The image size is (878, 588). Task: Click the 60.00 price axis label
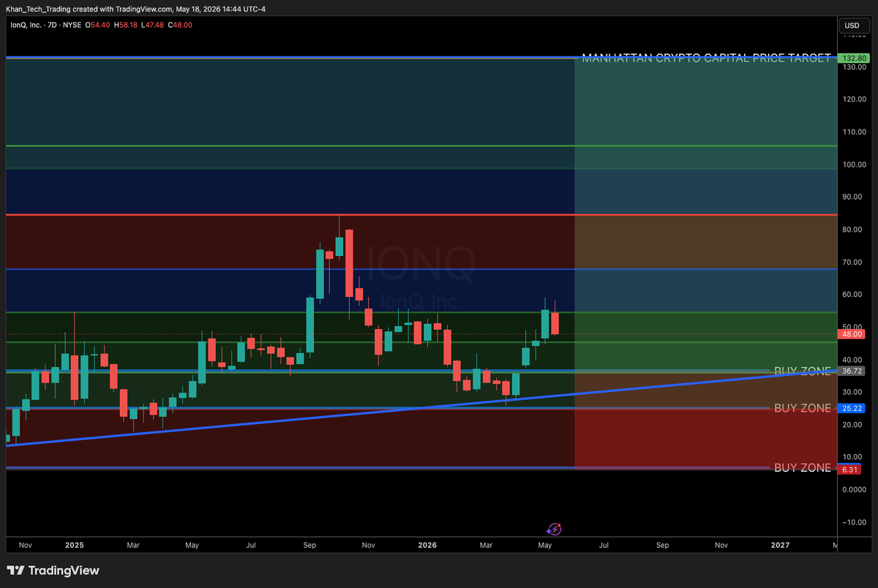coord(852,295)
